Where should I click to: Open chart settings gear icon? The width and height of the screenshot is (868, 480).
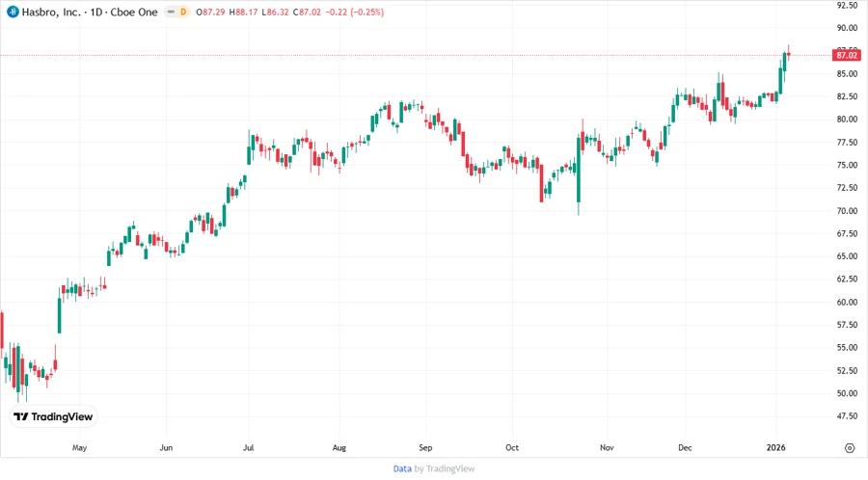click(850, 448)
